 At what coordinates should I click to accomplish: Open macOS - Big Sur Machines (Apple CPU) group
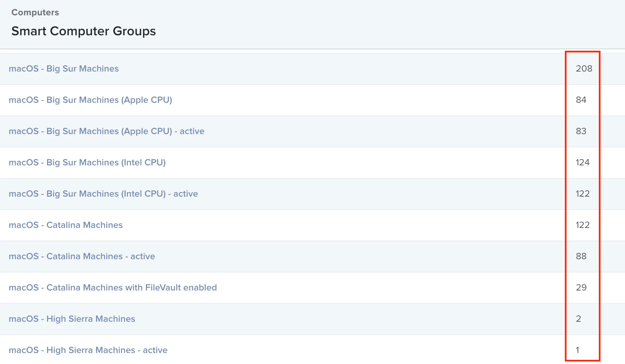tap(90, 100)
